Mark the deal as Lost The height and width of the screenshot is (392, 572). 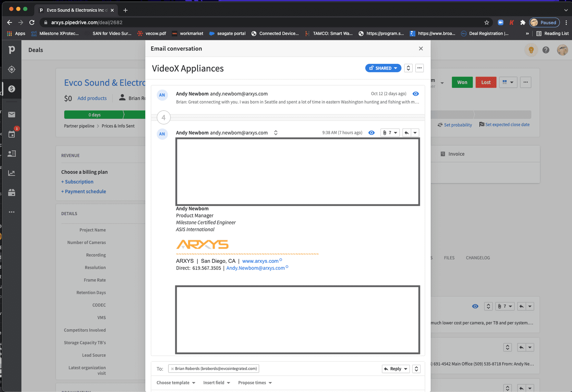[486, 82]
